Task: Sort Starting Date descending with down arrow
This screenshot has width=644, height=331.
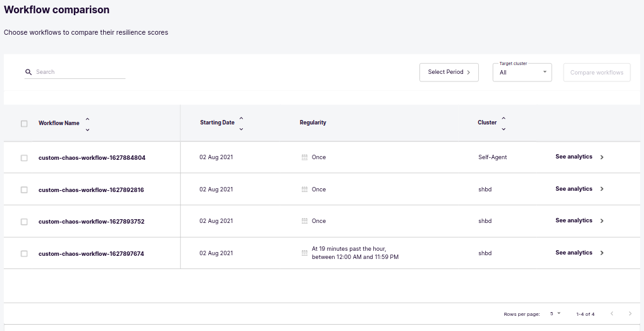Action: (x=241, y=129)
